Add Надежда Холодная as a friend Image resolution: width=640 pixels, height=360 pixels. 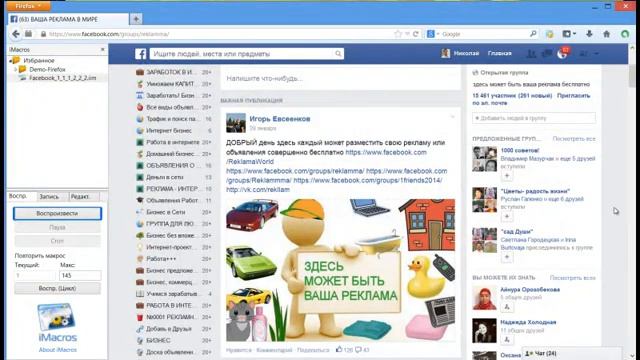507,339
